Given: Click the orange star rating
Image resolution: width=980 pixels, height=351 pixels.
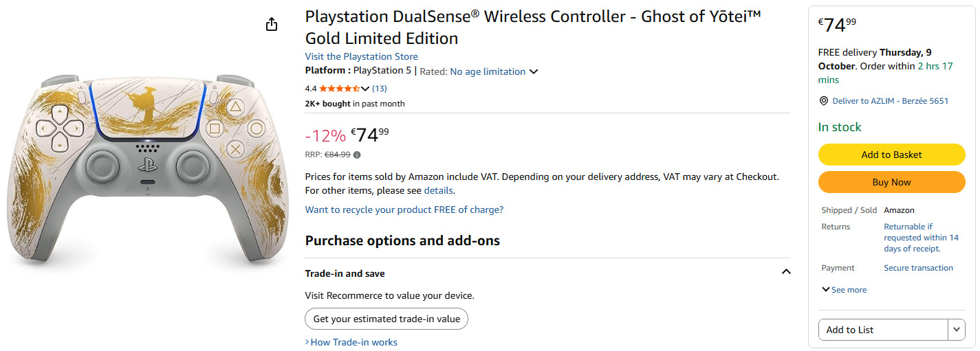Looking at the screenshot, I should (339, 89).
